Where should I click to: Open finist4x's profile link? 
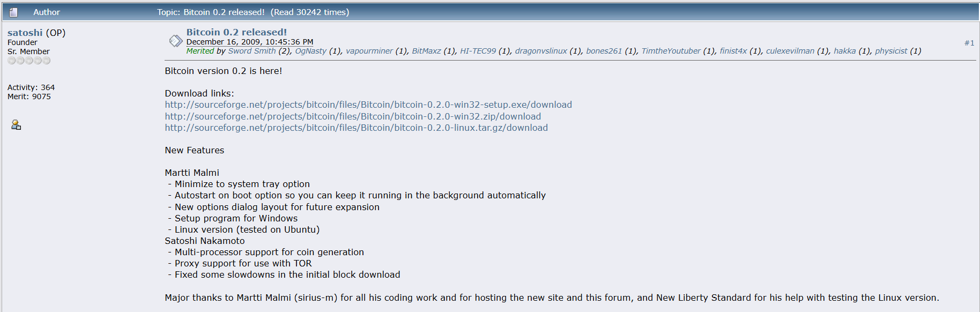pos(733,51)
